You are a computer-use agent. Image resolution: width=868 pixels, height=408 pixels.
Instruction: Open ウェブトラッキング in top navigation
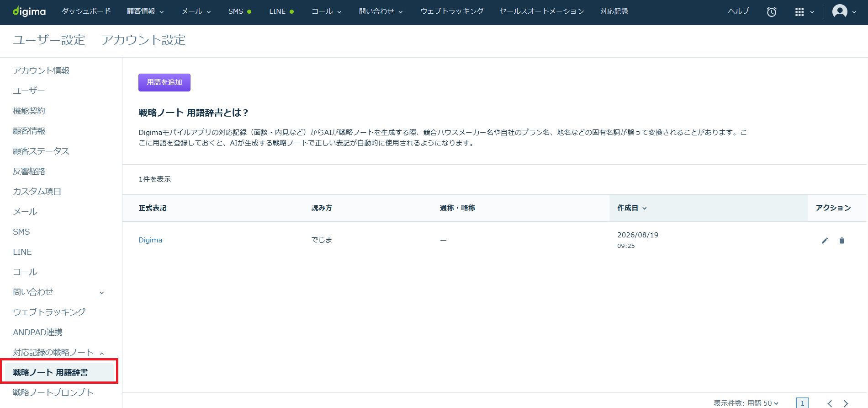tap(452, 11)
